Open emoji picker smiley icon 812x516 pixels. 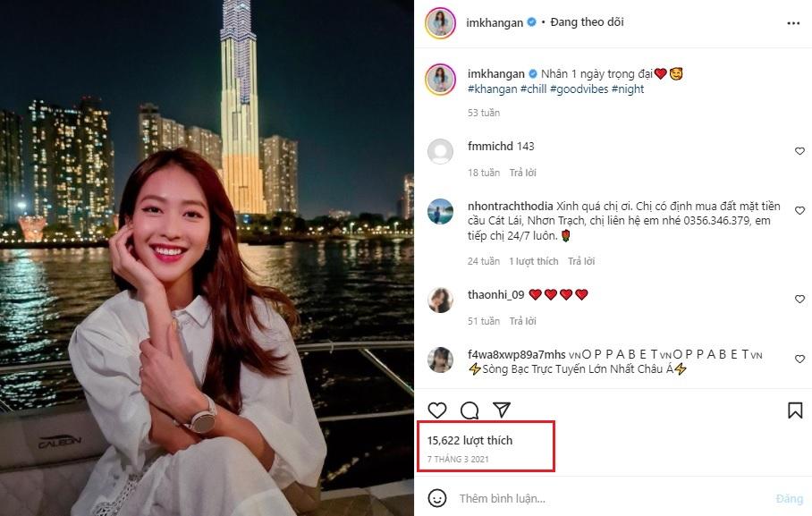[x=437, y=498]
